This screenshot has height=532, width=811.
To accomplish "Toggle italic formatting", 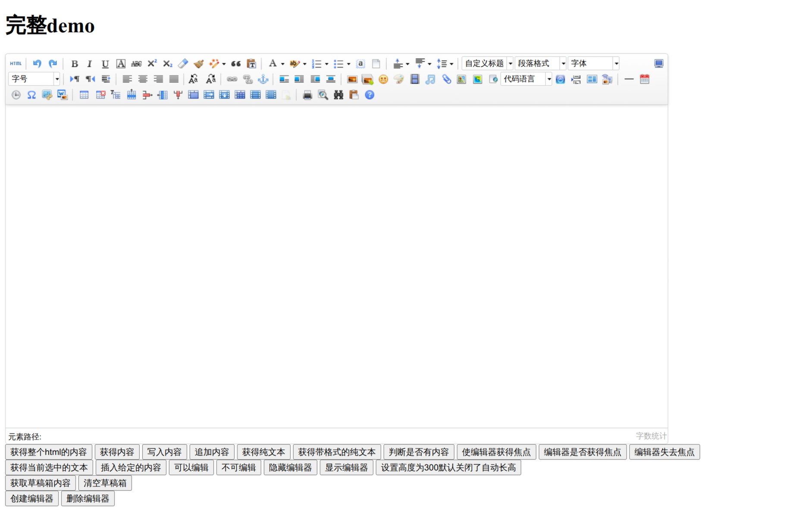I will 90,64.
